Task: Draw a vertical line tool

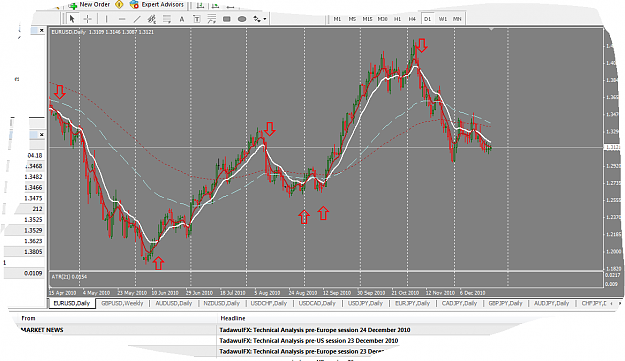Action: [106, 19]
